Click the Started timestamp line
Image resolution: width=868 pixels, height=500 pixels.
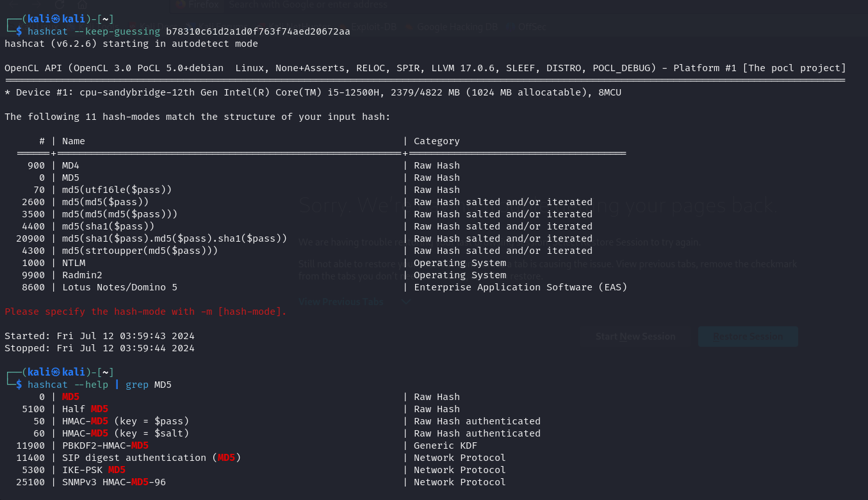point(99,336)
